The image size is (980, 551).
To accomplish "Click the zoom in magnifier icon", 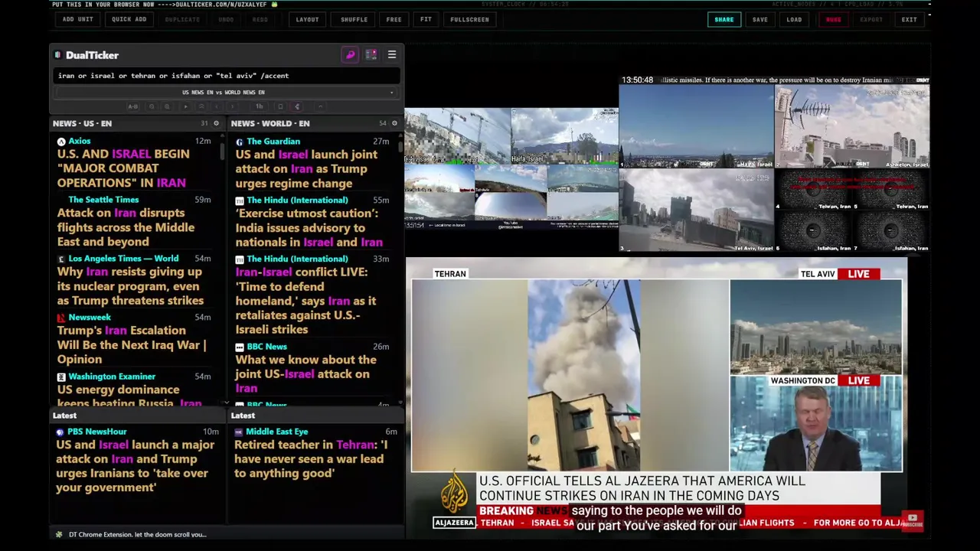I will pos(167,106).
